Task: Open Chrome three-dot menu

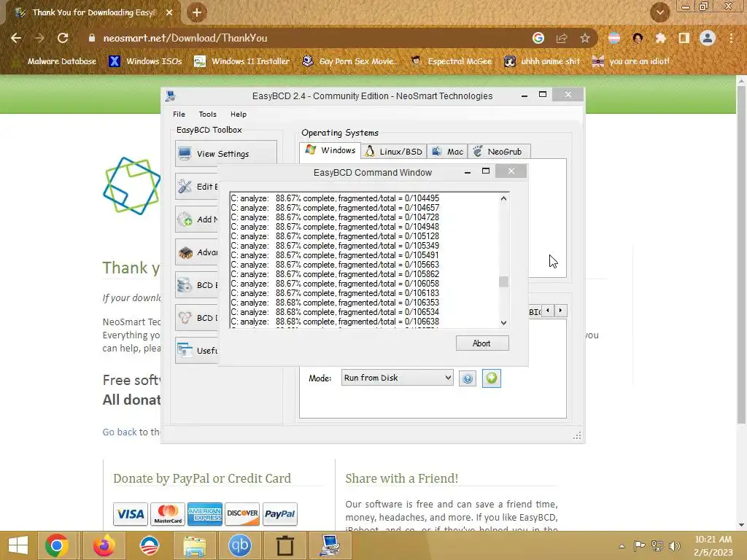Action: click(x=731, y=38)
